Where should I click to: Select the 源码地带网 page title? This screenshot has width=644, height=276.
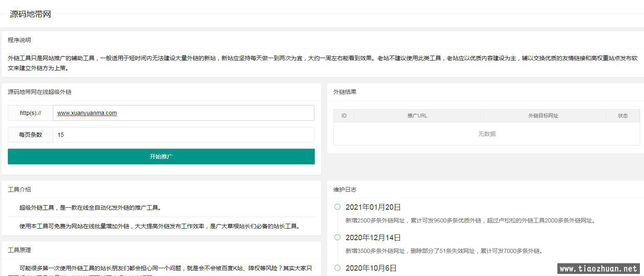[x=31, y=14]
